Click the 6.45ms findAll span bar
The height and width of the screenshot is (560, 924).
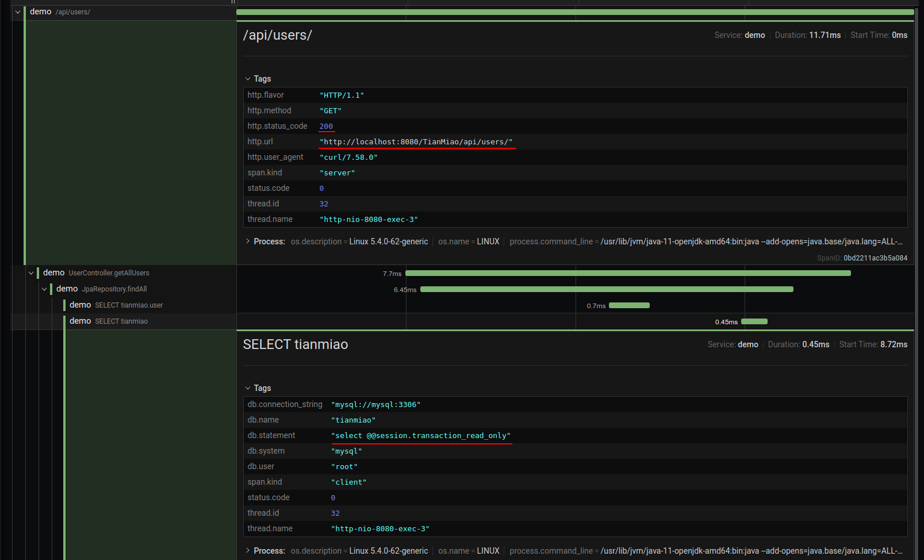click(607, 290)
